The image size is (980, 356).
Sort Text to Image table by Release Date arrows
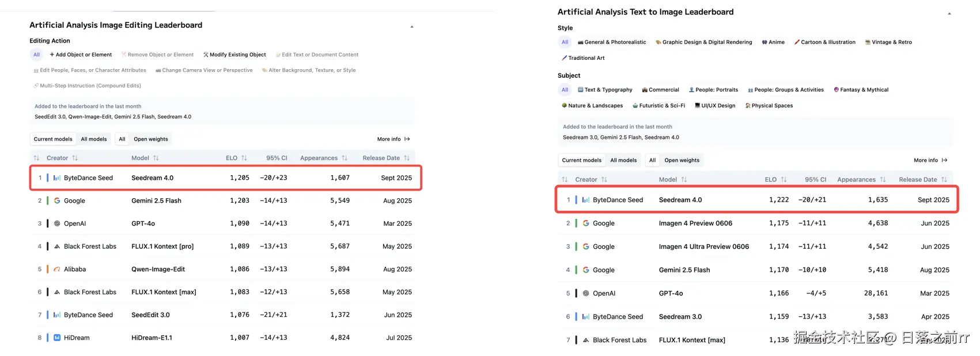pyautogui.click(x=944, y=180)
